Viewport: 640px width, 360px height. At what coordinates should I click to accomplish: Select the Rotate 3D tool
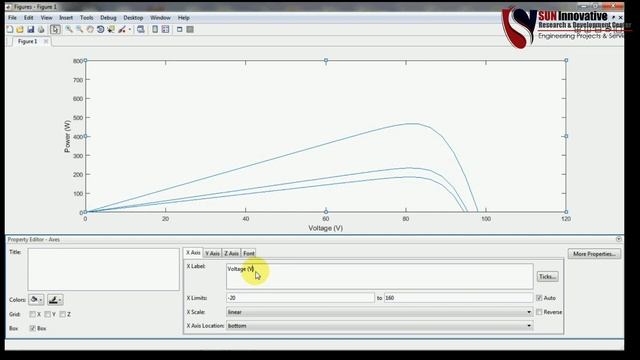coord(100,29)
